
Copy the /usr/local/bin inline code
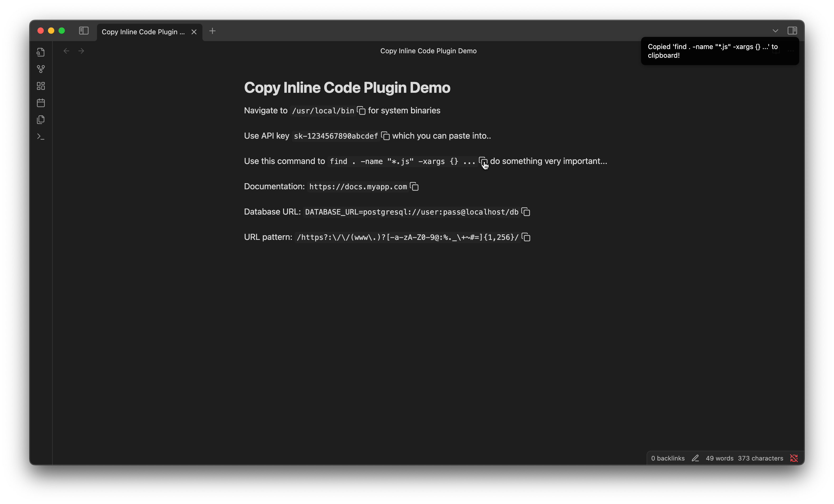point(361,111)
